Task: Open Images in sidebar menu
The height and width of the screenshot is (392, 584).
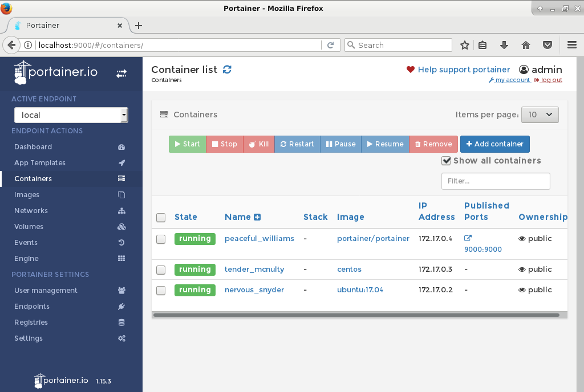Action: (x=71, y=195)
